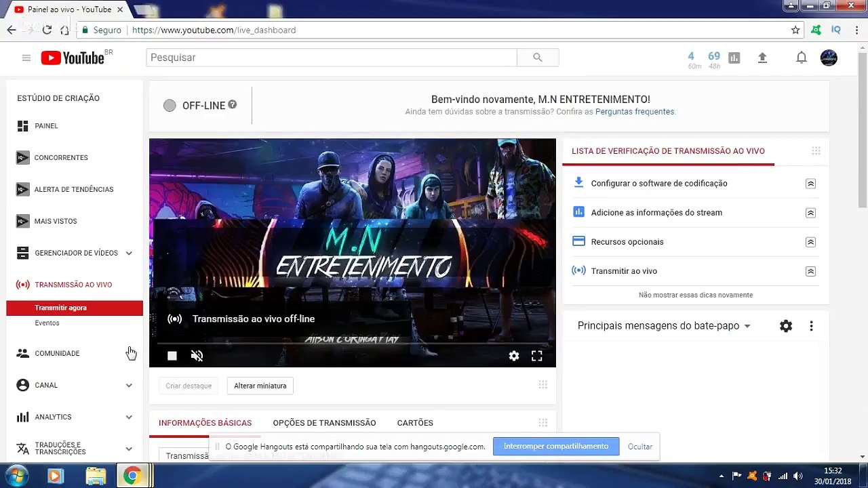Open the Perguntas frequentes link
This screenshot has height=488, width=868.
coord(635,112)
